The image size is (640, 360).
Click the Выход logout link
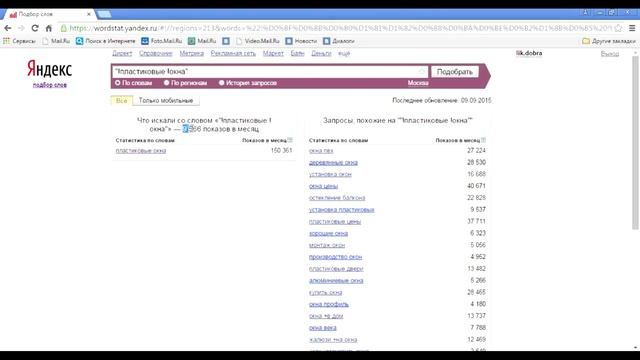(609, 53)
